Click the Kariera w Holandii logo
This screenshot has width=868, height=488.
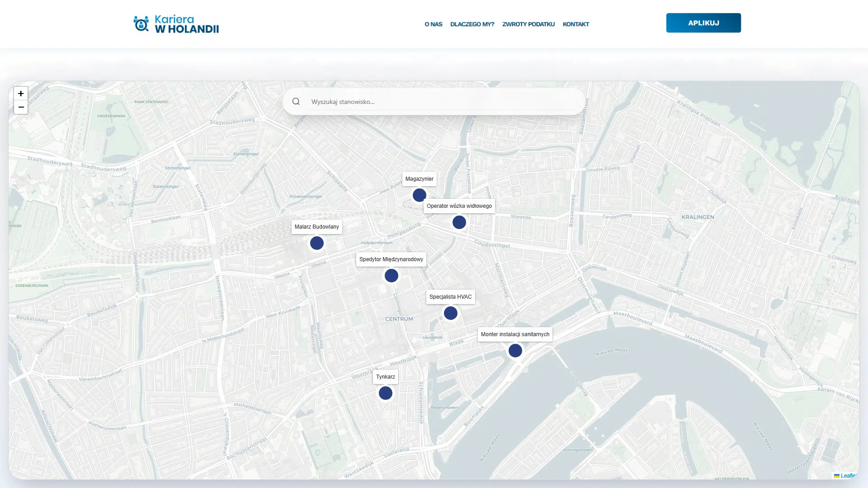(176, 24)
